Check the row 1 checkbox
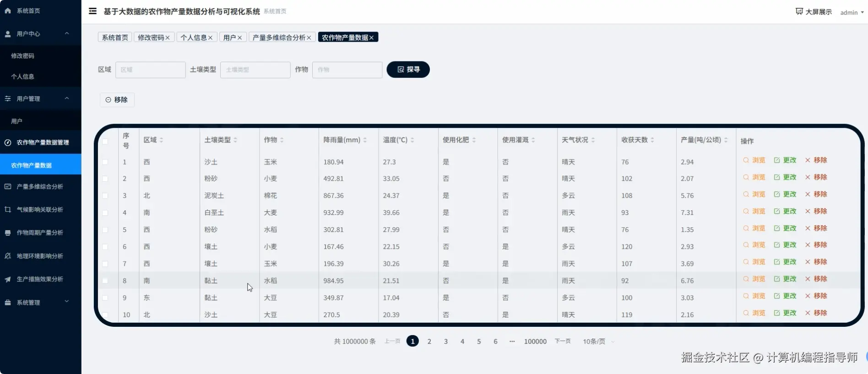Screen dimensions: 868x374 tap(105, 162)
